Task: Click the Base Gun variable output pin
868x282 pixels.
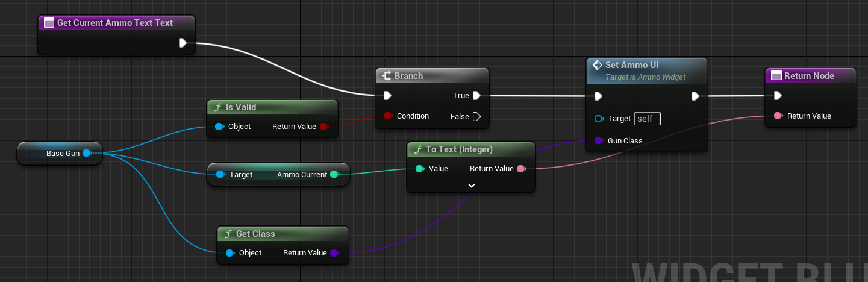Action: (87, 153)
